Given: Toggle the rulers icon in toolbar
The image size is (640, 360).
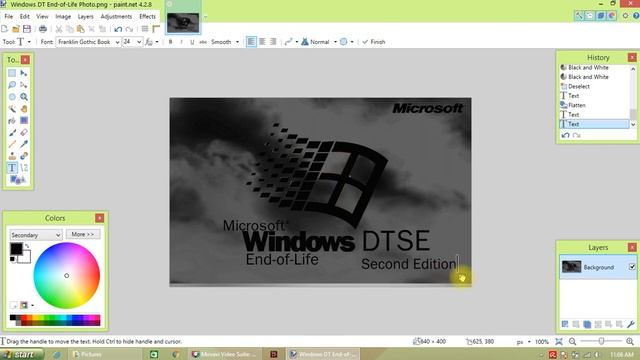Looking at the screenshot, I should [x=156, y=29].
